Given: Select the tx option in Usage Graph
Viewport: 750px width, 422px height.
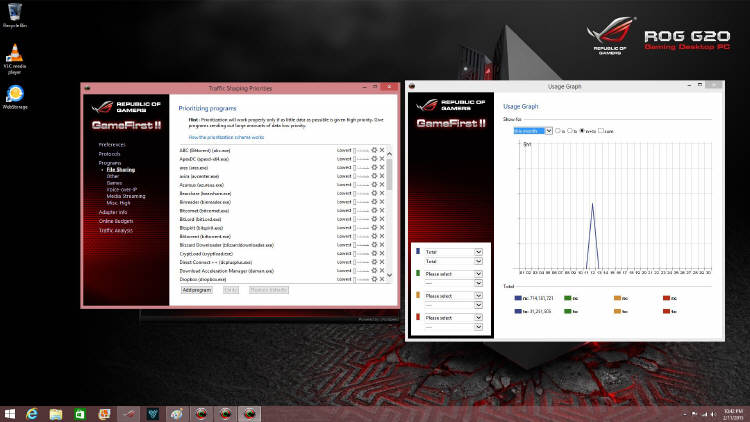Looking at the screenshot, I should click(570, 131).
